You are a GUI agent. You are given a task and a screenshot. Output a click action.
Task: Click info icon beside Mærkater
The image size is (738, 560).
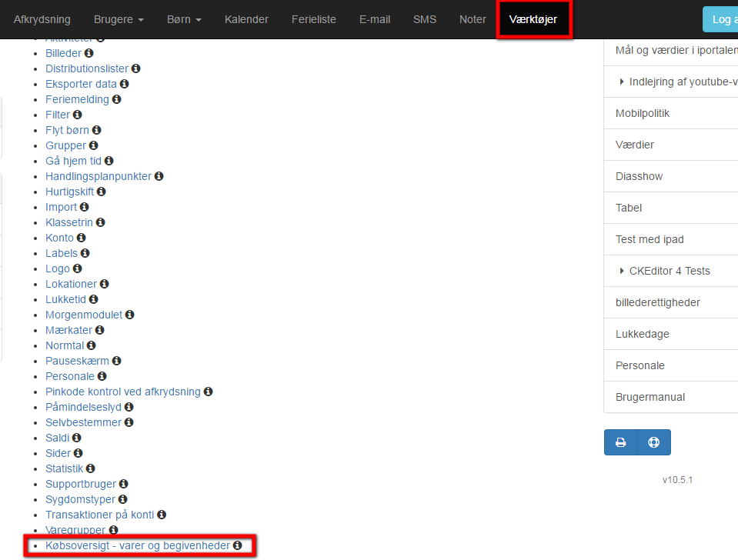click(100, 330)
